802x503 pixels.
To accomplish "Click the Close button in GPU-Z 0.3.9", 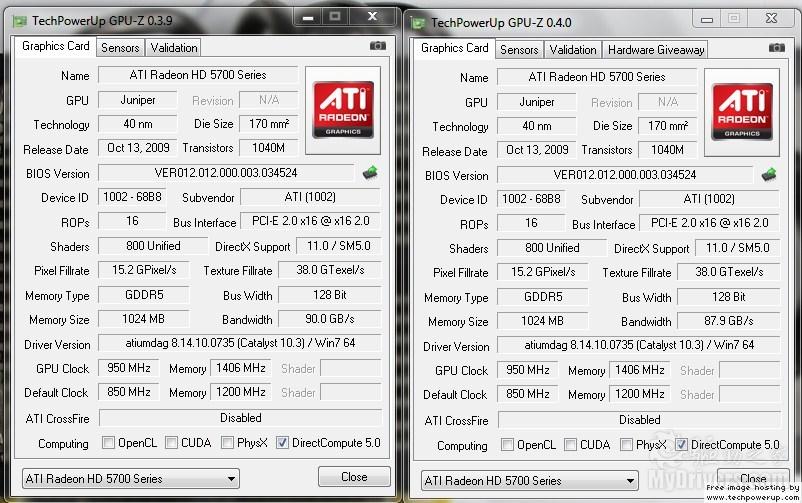I will 354,476.
